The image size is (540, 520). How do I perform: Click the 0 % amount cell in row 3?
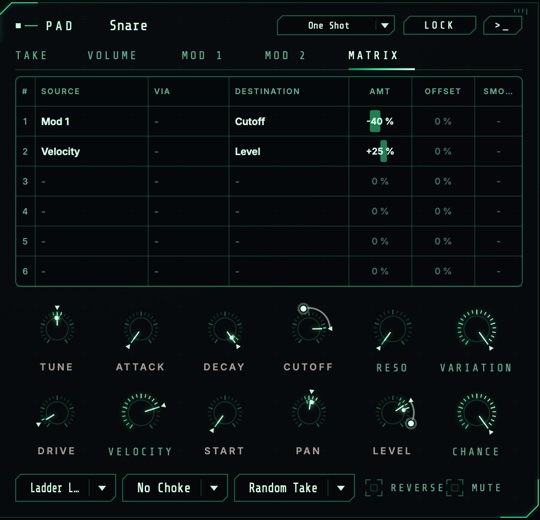click(x=380, y=181)
